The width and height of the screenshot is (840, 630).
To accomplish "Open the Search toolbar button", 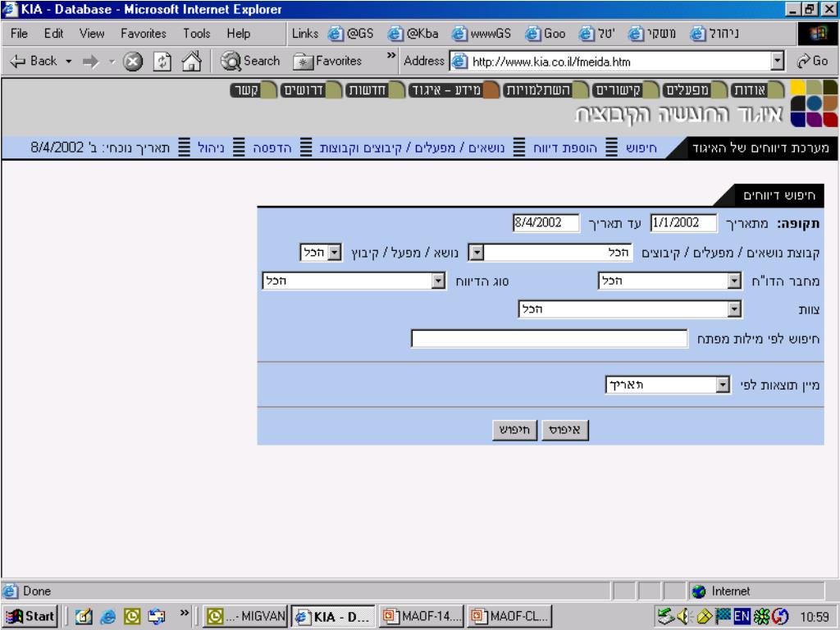I will (x=250, y=61).
